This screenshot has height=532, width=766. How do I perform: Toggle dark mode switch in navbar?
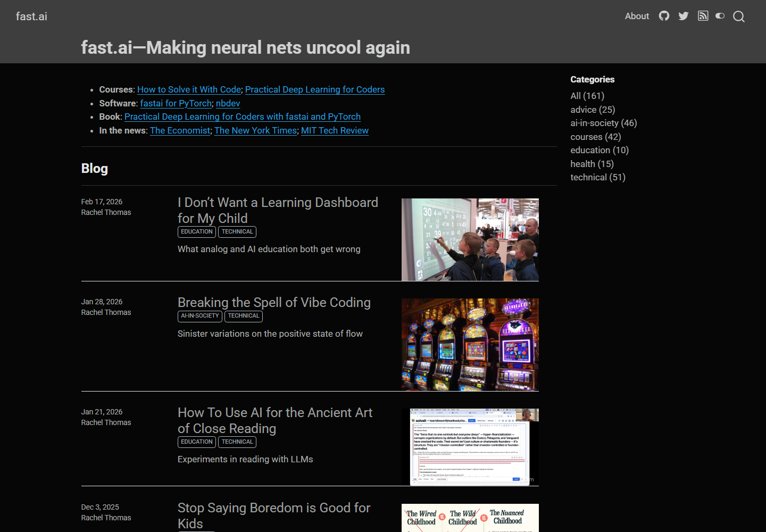[x=720, y=16]
